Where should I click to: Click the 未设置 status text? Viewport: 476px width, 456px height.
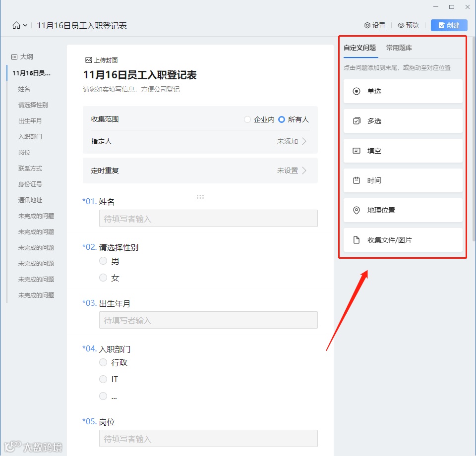click(287, 171)
